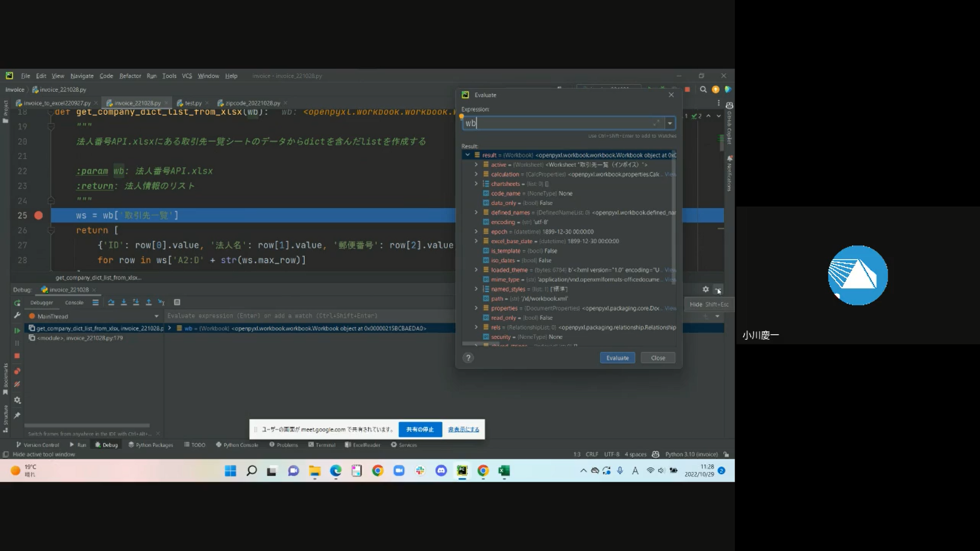Open View Breakpoints icon in debug sidebar
This screenshot has height=551, width=980.
pos(17,371)
